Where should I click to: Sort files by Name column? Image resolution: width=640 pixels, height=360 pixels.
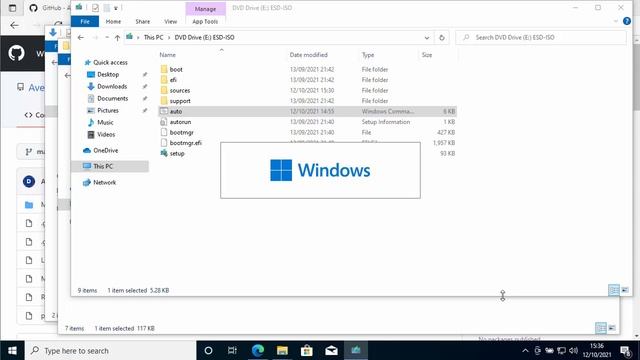point(168,55)
